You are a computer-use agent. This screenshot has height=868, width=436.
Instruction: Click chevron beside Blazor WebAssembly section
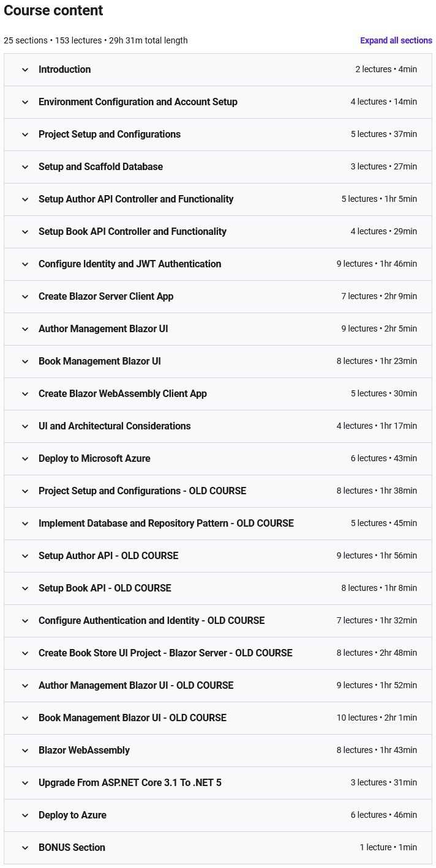tap(25, 751)
